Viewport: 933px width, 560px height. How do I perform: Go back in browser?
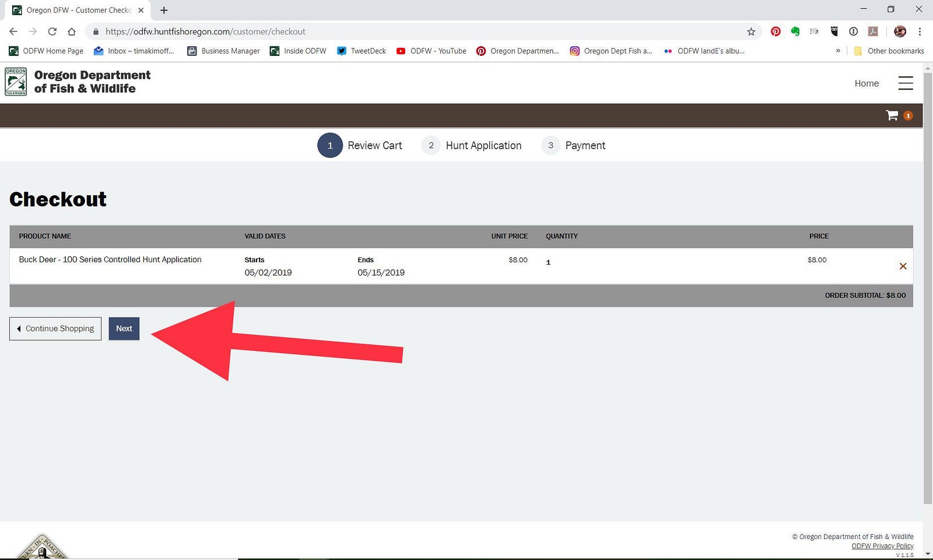click(x=13, y=31)
